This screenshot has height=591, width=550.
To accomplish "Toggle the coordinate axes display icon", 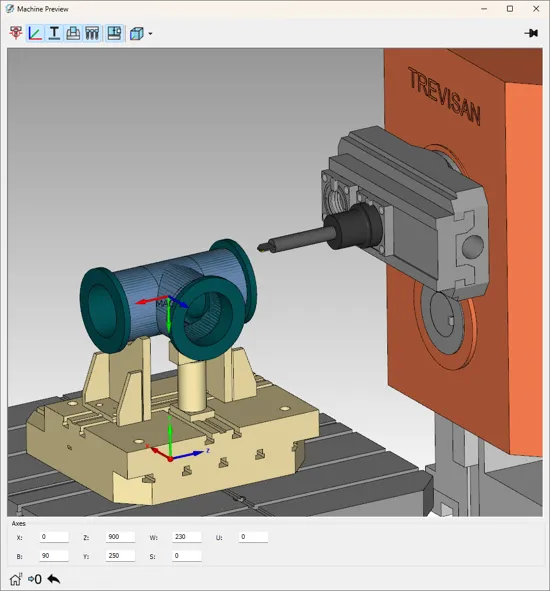I will [35, 33].
